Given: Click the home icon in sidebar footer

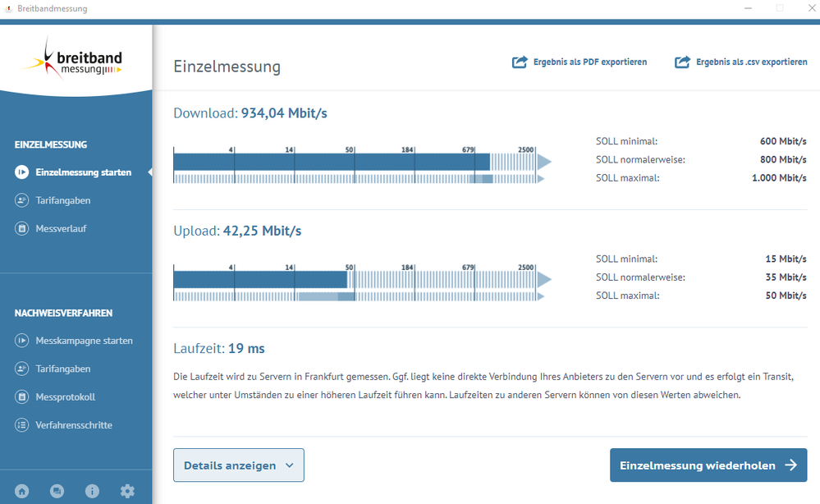Looking at the screenshot, I should [x=22, y=491].
